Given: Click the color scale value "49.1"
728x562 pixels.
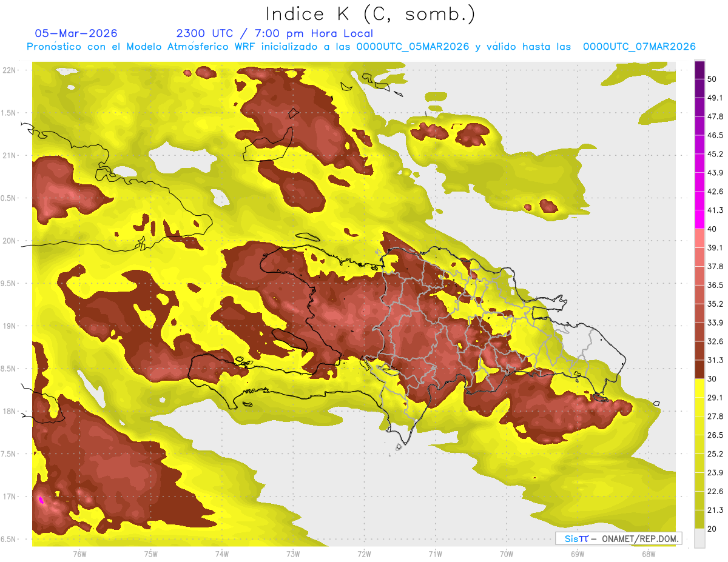Looking at the screenshot, I should click(x=715, y=98).
